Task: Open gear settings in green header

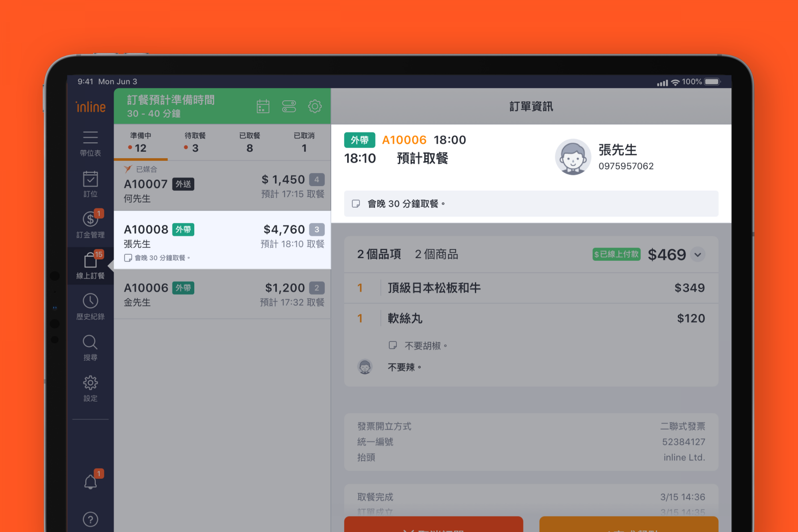Action: [x=315, y=106]
